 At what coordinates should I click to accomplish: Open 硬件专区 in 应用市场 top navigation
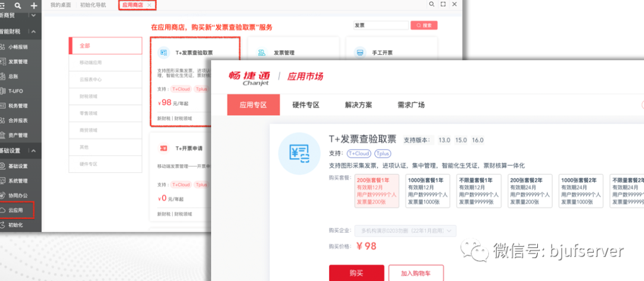click(306, 105)
